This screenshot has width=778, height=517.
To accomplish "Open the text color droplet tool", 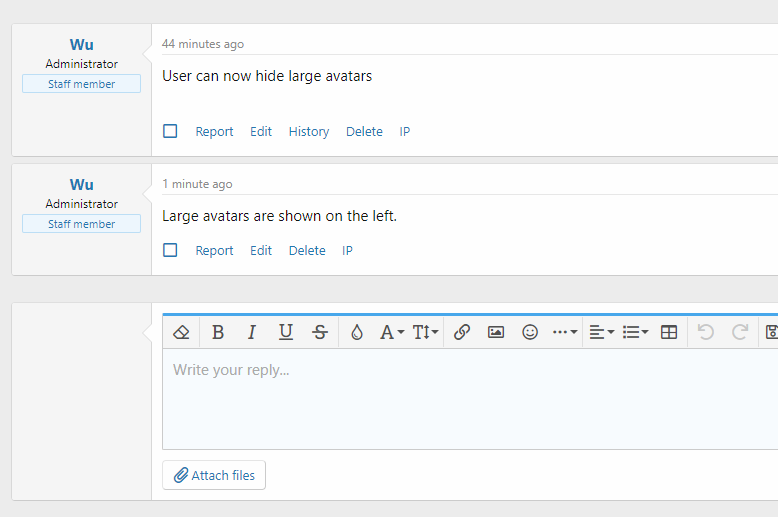I will [x=357, y=332].
